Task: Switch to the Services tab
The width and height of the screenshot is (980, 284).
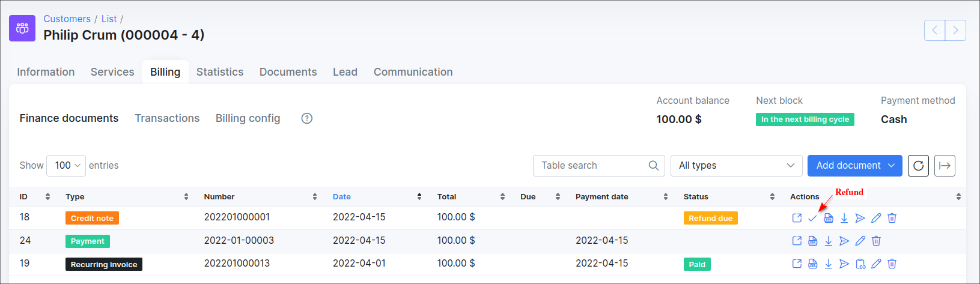Action: click(x=112, y=72)
